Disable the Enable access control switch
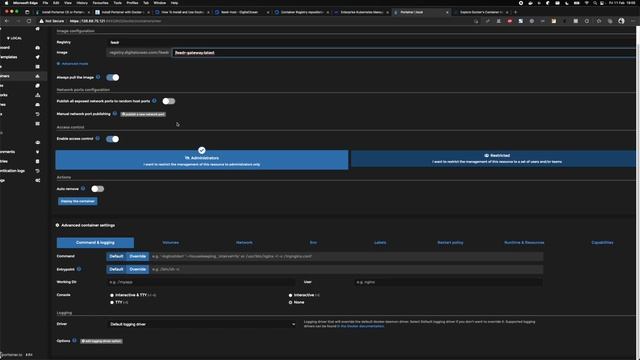 pyautogui.click(x=113, y=139)
